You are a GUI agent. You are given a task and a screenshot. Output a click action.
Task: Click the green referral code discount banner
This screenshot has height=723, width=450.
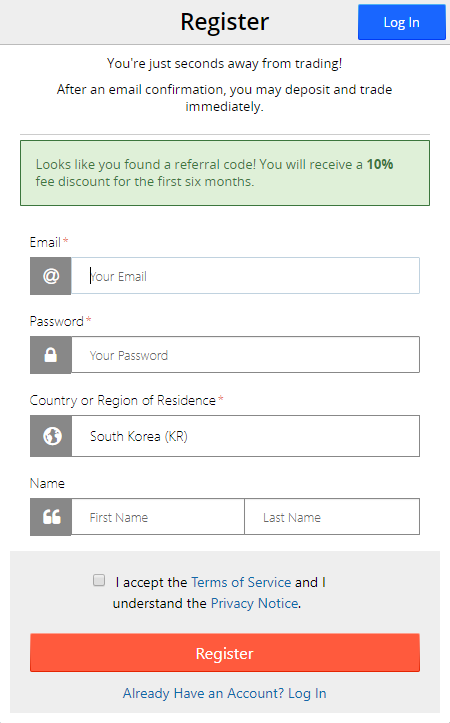225,173
